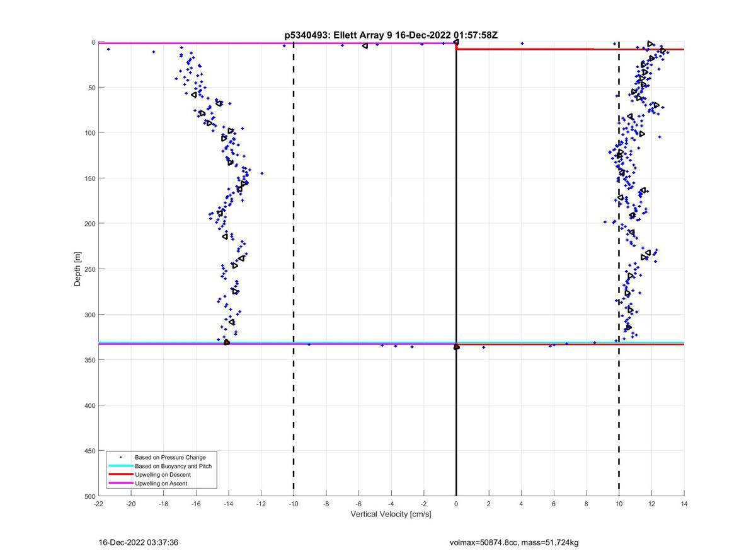Image resolution: width=756 pixels, height=558 pixels.
Task: Click the x-axis tick label -10
Action: point(294,504)
